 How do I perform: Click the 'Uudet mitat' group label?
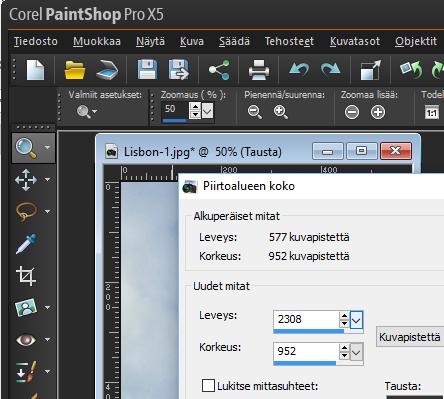(221, 286)
